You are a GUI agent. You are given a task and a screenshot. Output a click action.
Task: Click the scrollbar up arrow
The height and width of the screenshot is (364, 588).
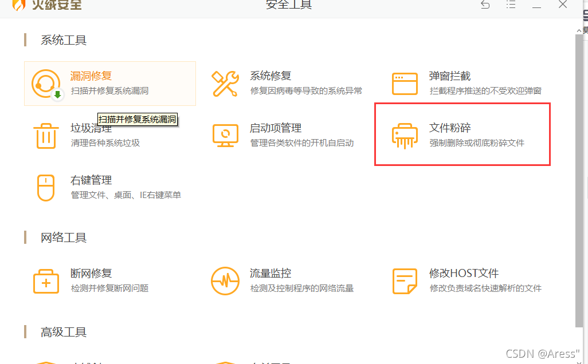(x=579, y=30)
